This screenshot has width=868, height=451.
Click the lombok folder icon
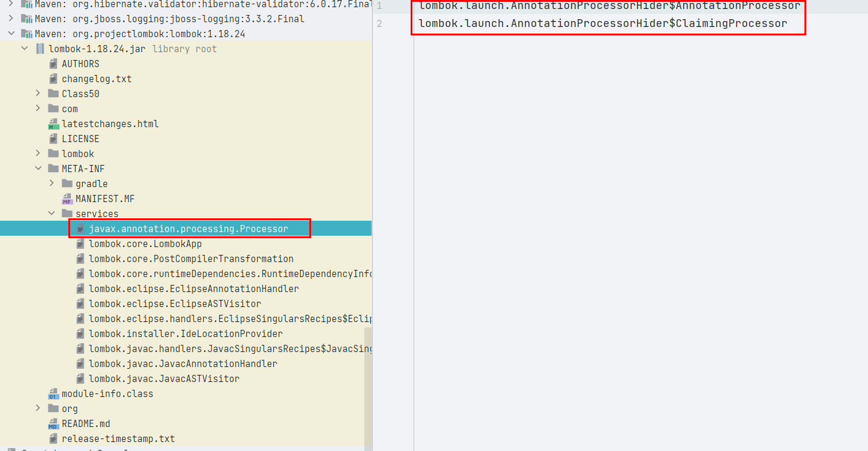(53, 154)
